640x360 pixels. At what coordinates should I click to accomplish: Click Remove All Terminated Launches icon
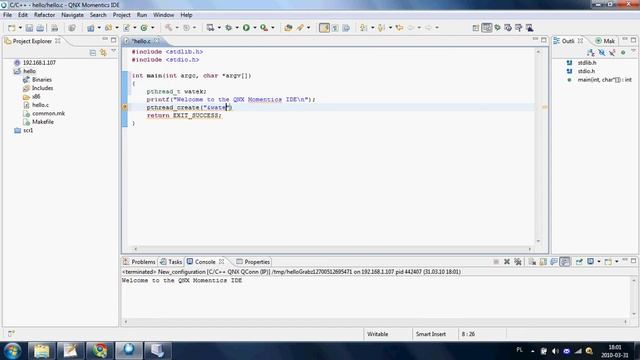tap(518, 262)
